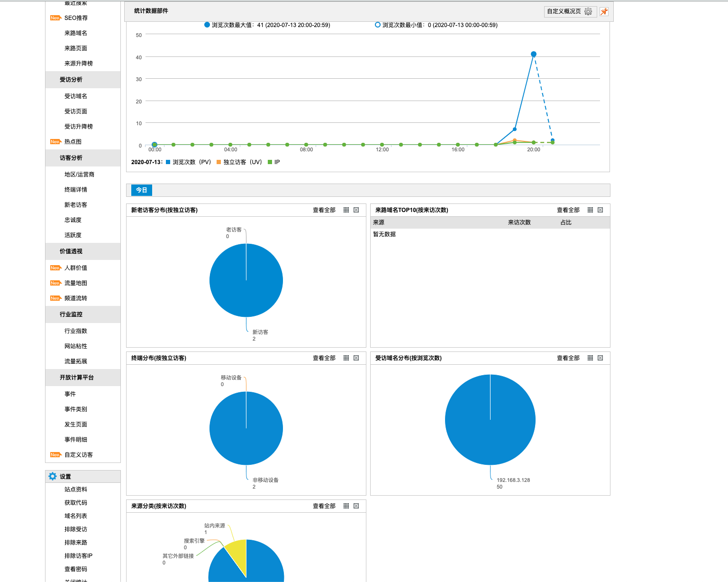
Task: Select the 今日 tab
Action: 142,190
